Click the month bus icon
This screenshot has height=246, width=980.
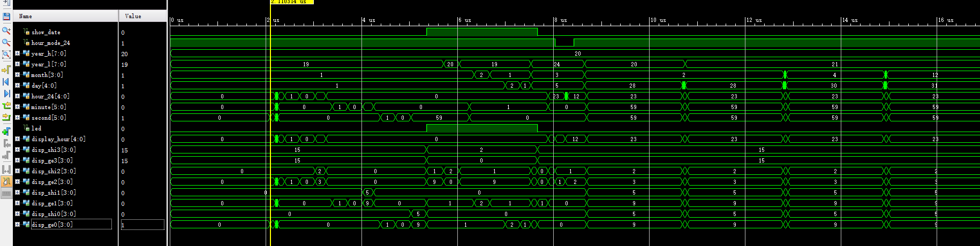click(x=26, y=75)
